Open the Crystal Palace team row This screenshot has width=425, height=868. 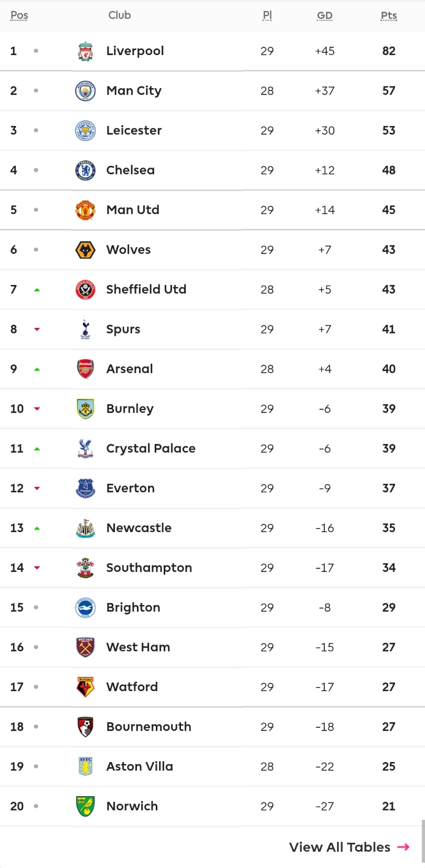click(x=212, y=449)
